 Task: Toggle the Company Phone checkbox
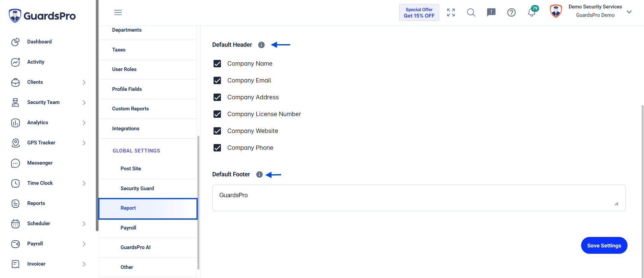(217, 148)
